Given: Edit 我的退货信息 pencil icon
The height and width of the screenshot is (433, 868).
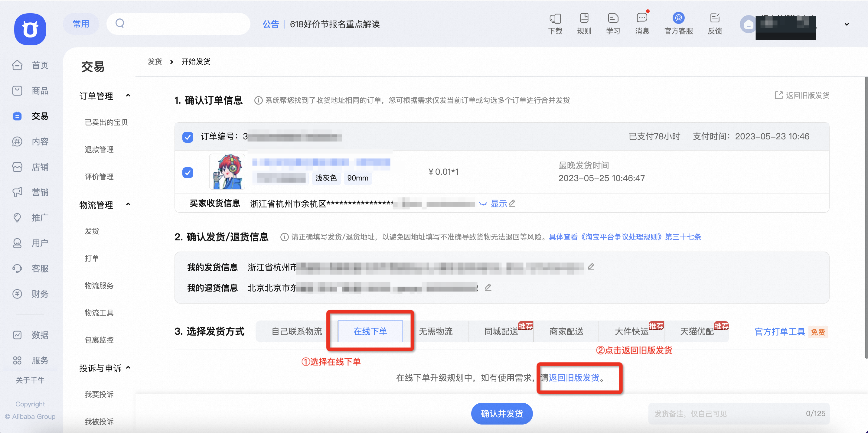Looking at the screenshot, I should [x=488, y=288].
